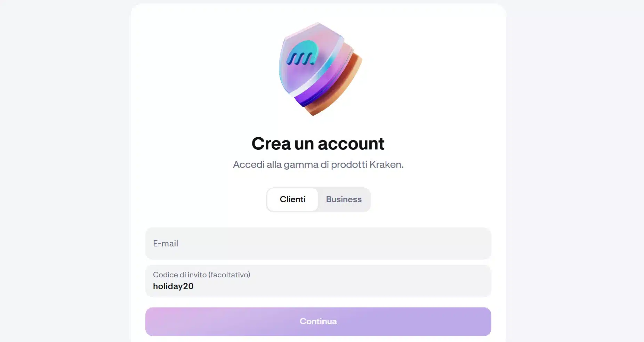
Task: Activate the E-mail placeholder text
Action: [166, 244]
